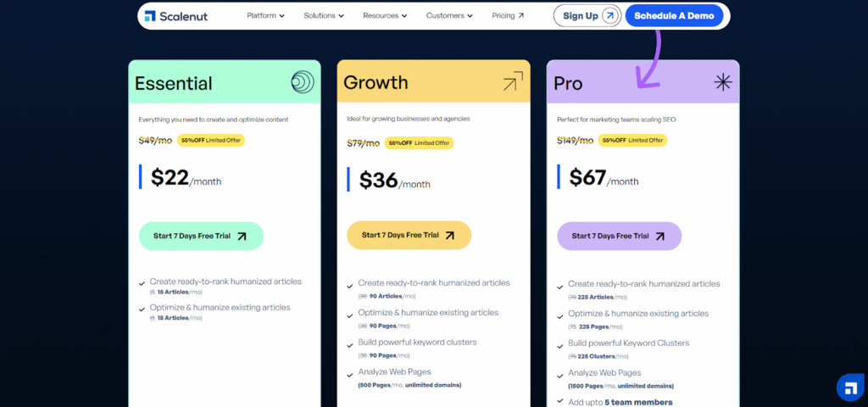Click the Sign Up arrow circle icon
The image size is (868, 407).
[x=610, y=16]
